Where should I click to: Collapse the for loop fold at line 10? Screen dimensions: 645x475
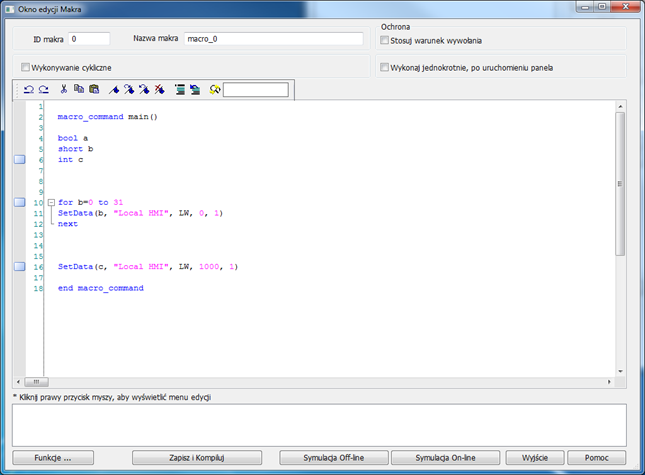[x=51, y=202]
